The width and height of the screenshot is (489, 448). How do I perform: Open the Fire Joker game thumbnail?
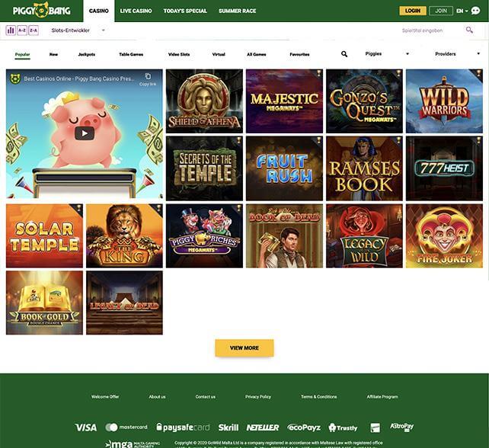tap(444, 236)
